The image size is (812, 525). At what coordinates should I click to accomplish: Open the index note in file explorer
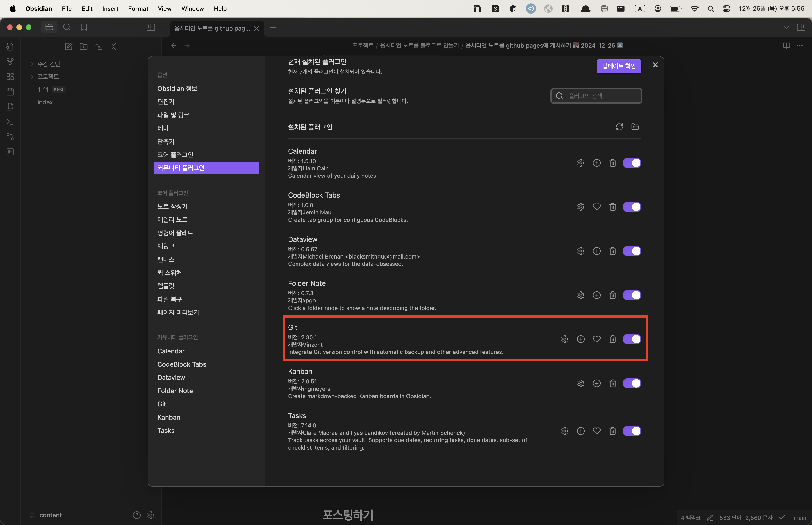45,102
